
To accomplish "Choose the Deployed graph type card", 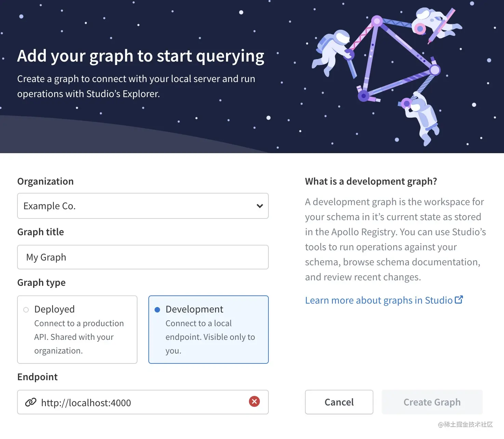I will pos(77,329).
